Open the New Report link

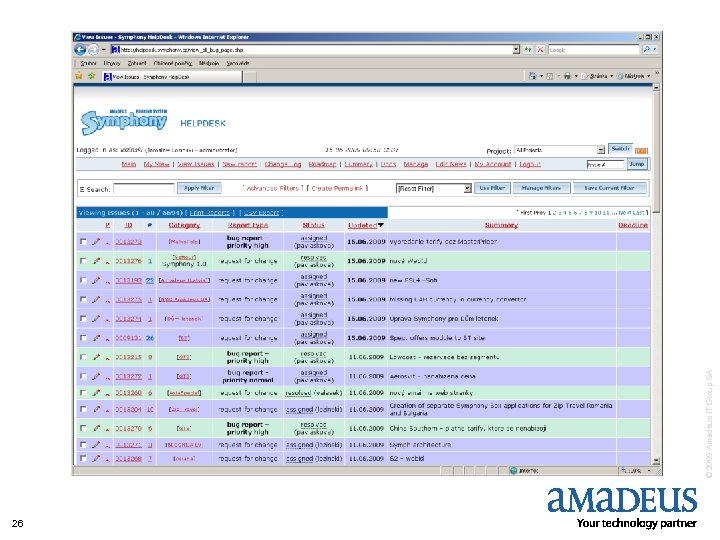click(240, 164)
